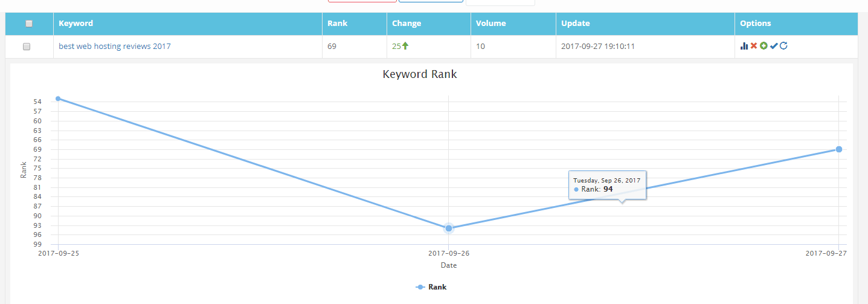Viewport: 868px width, 304px height.
Task: Check the box for best web hosting reviews 2017
Action: [27, 47]
